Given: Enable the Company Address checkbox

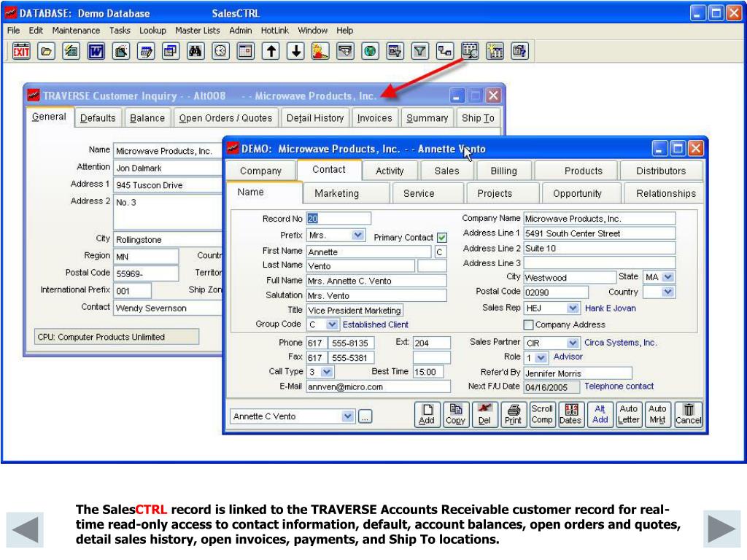Looking at the screenshot, I should [x=528, y=324].
